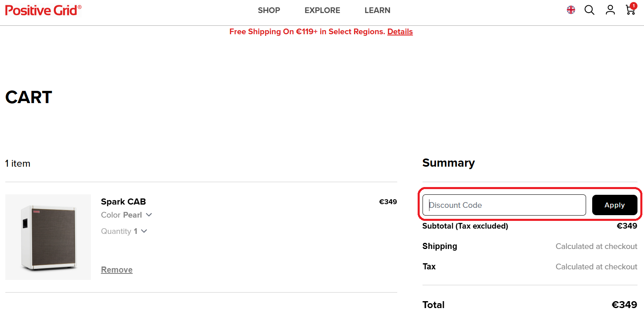The height and width of the screenshot is (315, 644).
Task: Click the Spark CAB product title
Action: point(123,202)
